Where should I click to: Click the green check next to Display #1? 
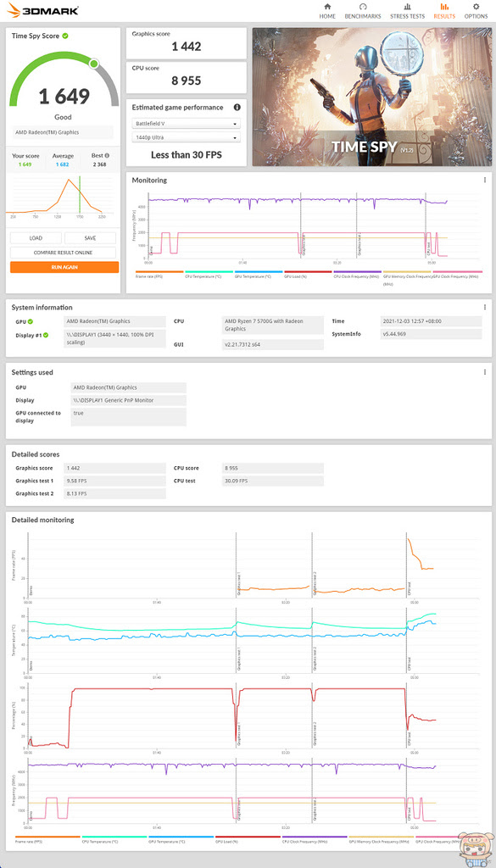coord(46,335)
